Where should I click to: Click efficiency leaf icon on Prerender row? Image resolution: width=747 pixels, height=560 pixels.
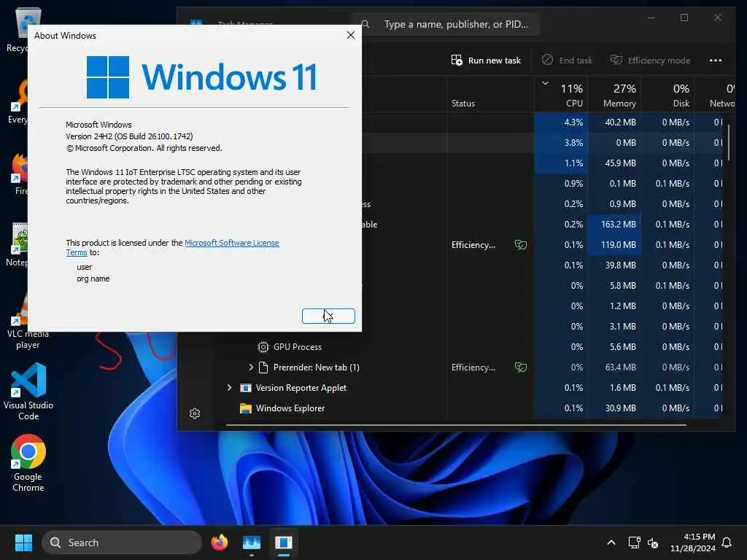tap(521, 367)
